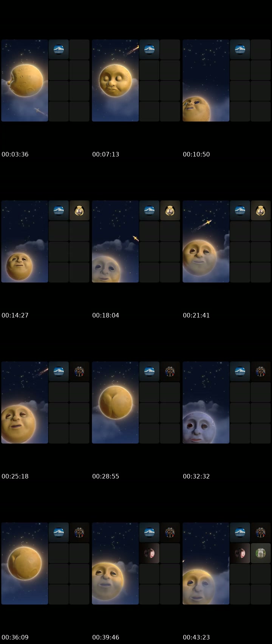
Task: Open the group photo icon in the 00:28:55 frame
Action: click(170, 372)
